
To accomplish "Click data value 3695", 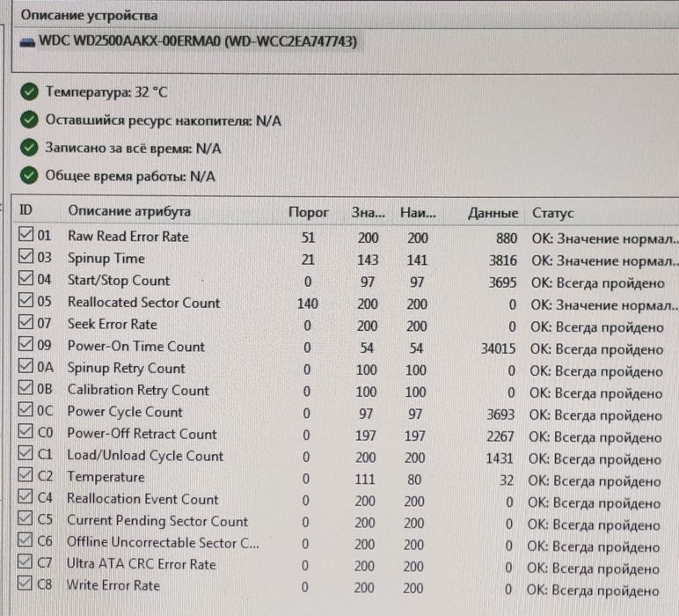I will pyautogui.click(x=503, y=282).
